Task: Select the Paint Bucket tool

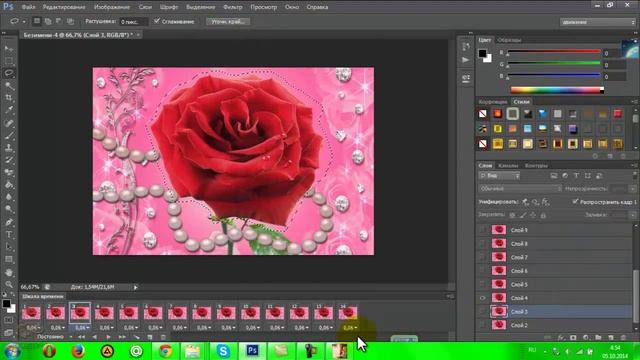Action: (9, 184)
